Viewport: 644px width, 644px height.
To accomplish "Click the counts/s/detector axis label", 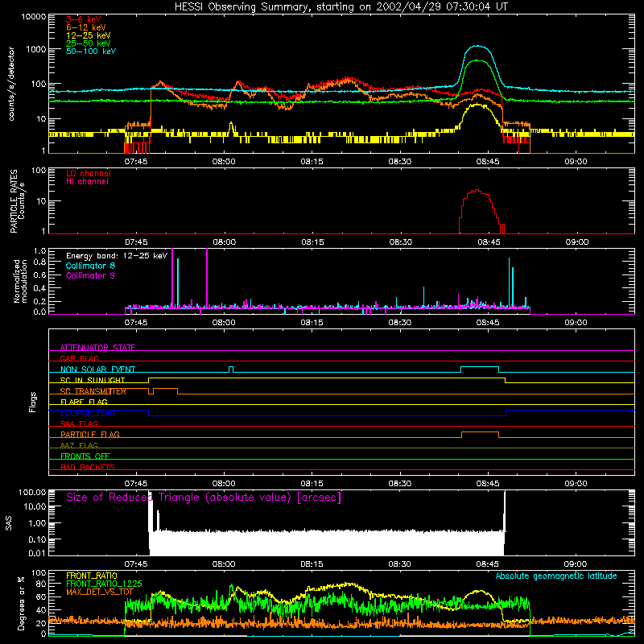I will pos(11,84).
